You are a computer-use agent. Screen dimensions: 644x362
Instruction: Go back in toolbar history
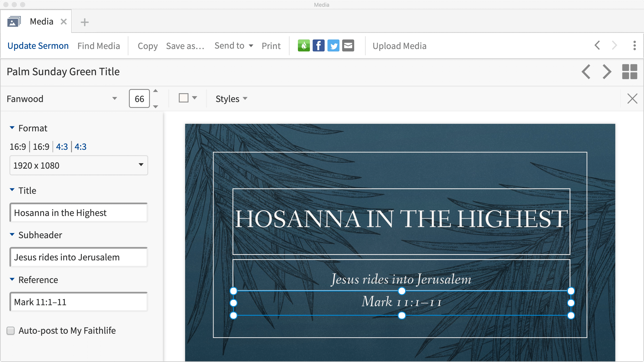[597, 45]
